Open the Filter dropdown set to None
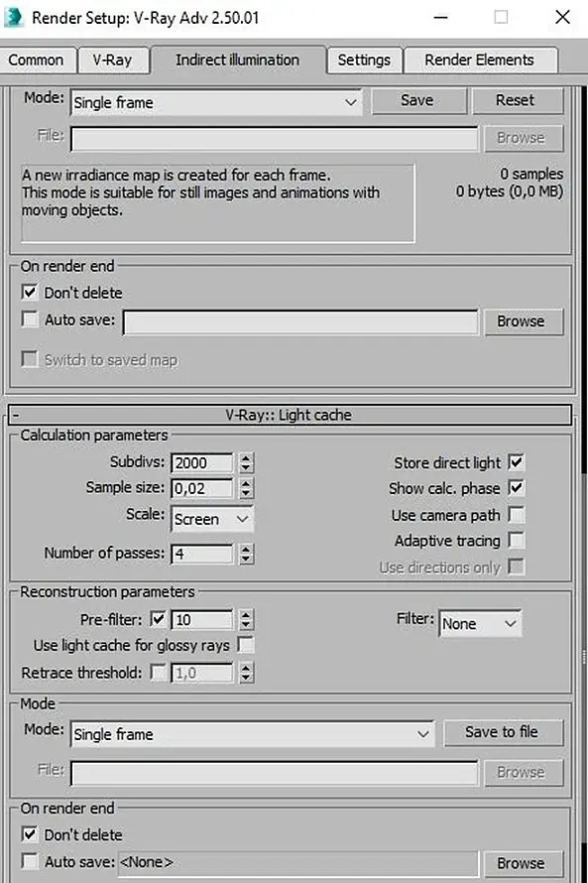The width and height of the screenshot is (588, 883). click(480, 623)
